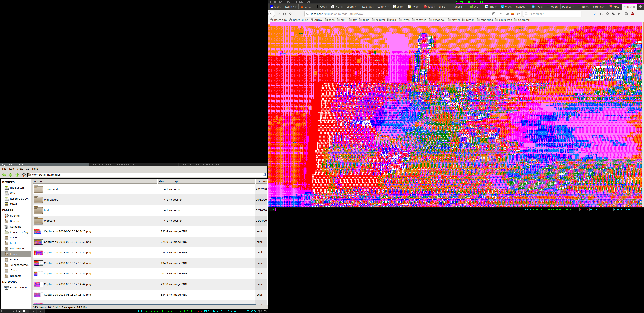
Task: Open Firefox downloads arrow icon
Action: pos(595,14)
